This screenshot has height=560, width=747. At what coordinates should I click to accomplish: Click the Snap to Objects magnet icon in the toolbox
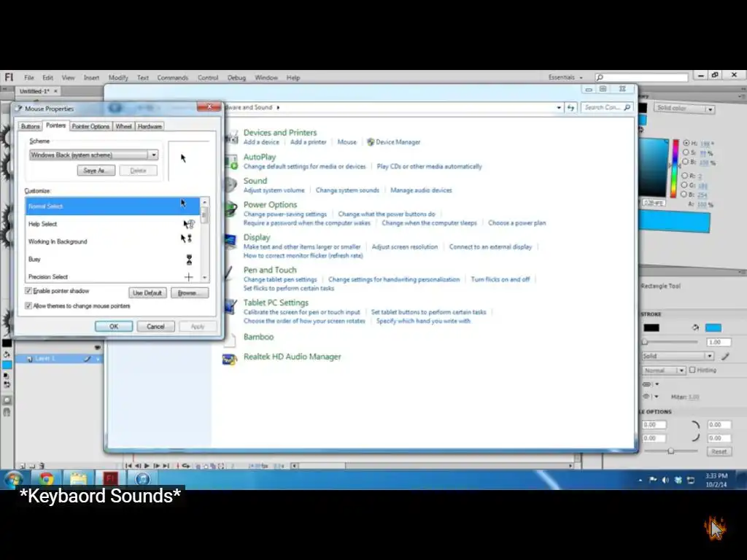(7, 413)
